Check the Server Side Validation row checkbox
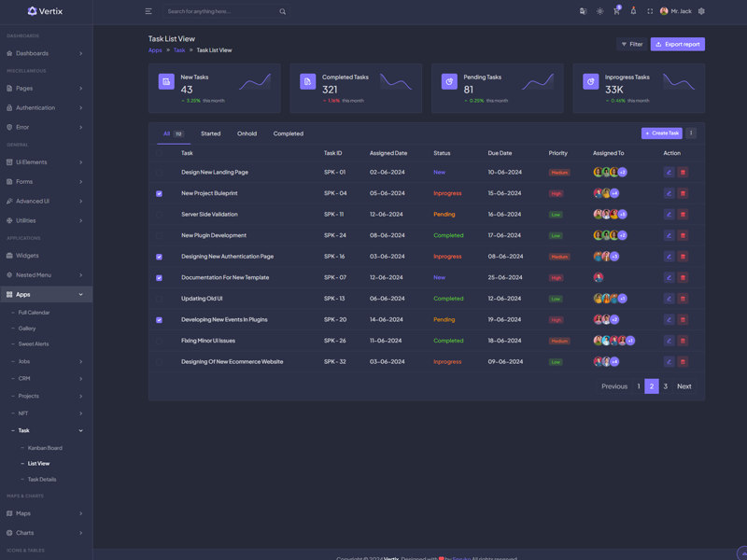Image resolution: width=747 pixels, height=560 pixels. click(x=159, y=215)
